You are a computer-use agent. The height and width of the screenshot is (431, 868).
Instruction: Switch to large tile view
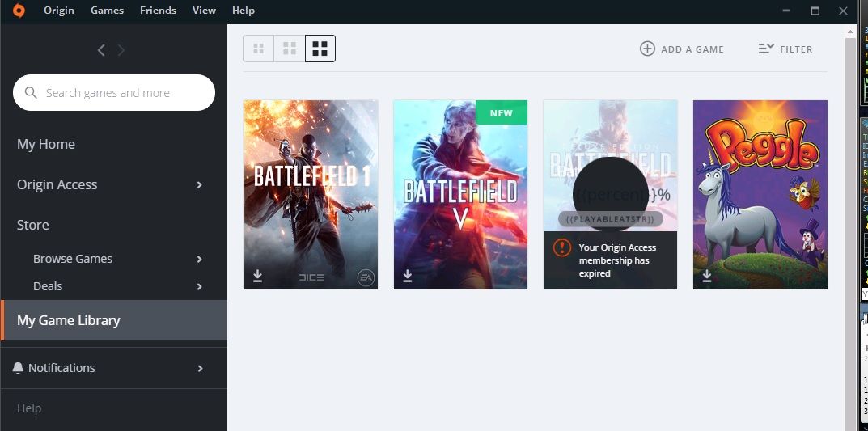(320, 49)
